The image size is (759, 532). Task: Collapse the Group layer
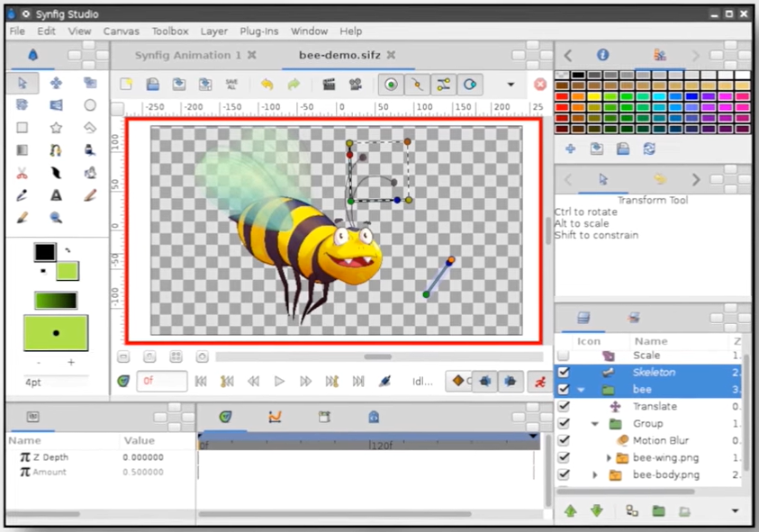point(595,424)
